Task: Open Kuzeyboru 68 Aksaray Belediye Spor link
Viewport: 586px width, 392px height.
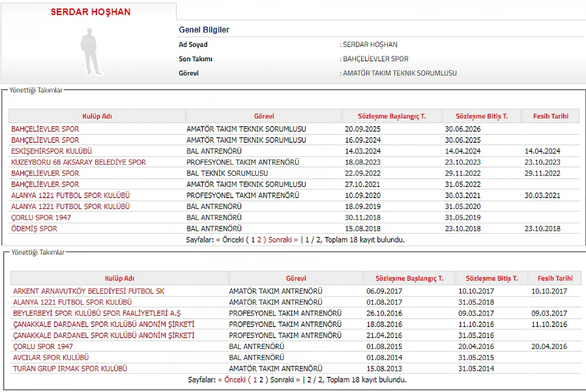Action: click(78, 162)
